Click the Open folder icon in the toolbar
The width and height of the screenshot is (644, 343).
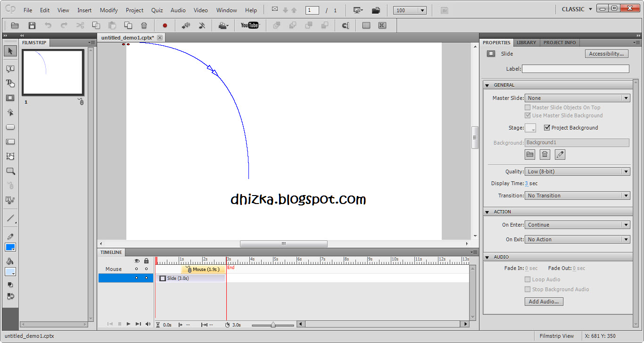coord(15,25)
